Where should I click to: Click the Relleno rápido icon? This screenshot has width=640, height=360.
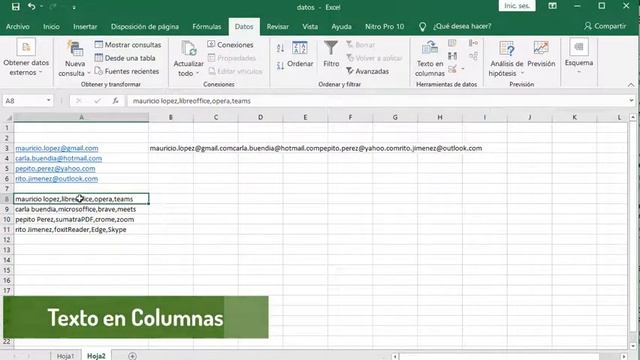coord(452,43)
